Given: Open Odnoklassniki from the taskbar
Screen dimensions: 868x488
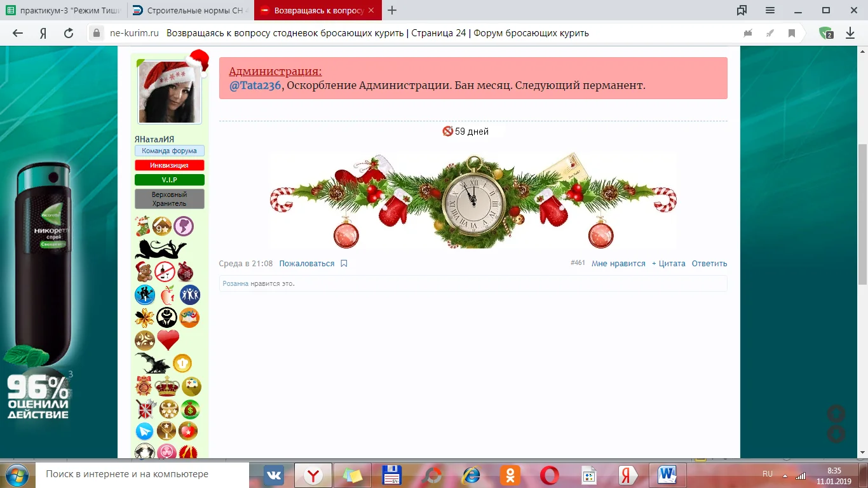Looking at the screenshot, I should (x=510, y=475).
